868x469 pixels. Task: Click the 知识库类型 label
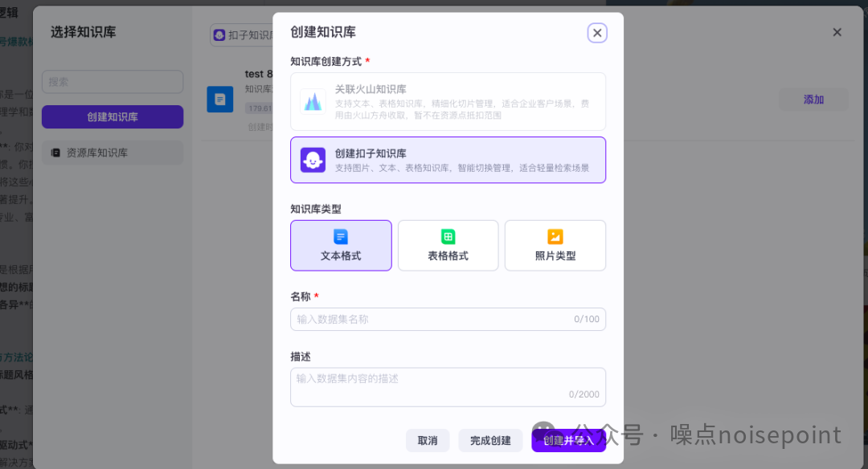coord(316,209)
